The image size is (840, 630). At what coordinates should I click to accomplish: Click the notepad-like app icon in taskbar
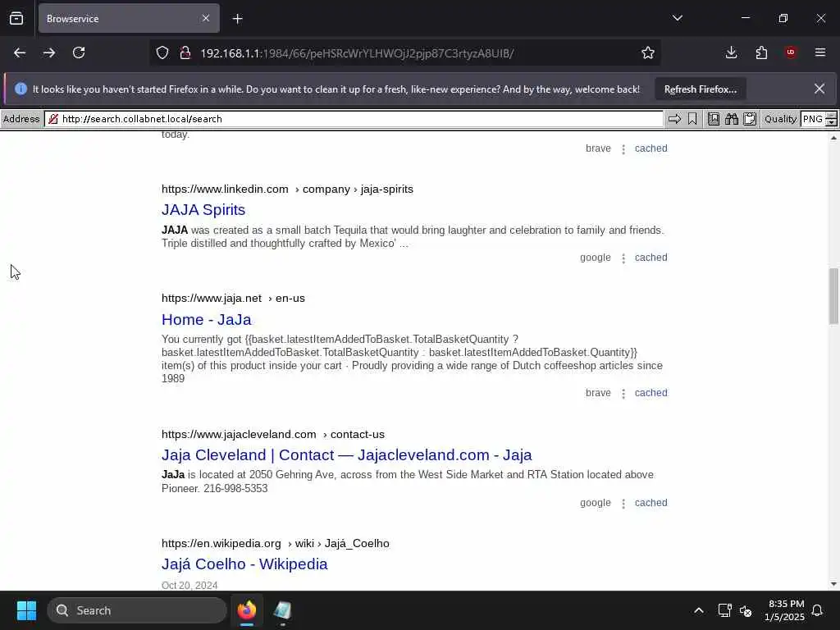(282, 610)
